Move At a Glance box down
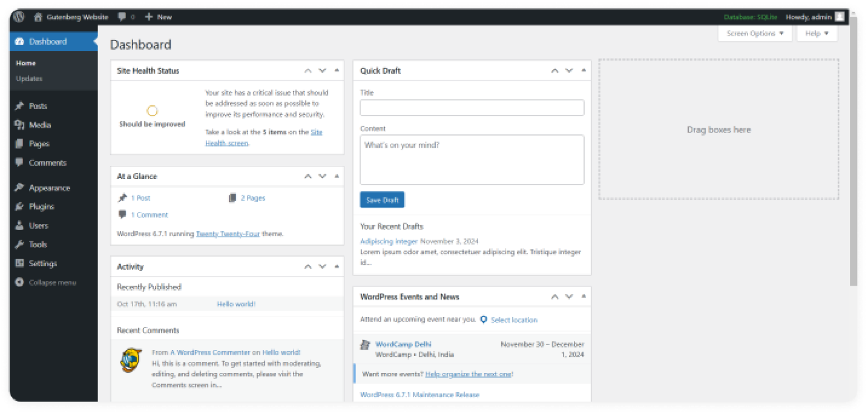868x414 pixels. [323, 176]
